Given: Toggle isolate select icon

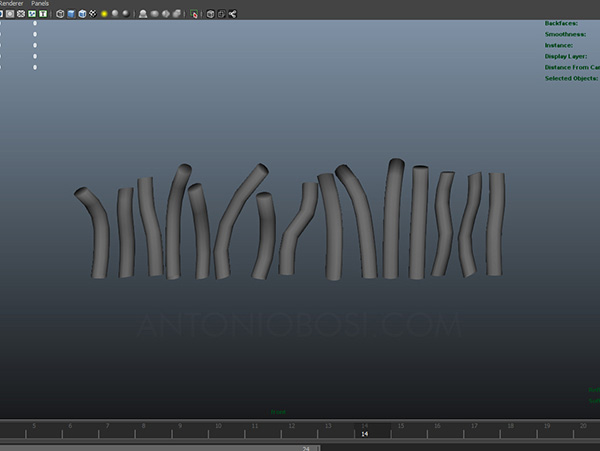Looking at the screenshot, I should click(143, 14).
